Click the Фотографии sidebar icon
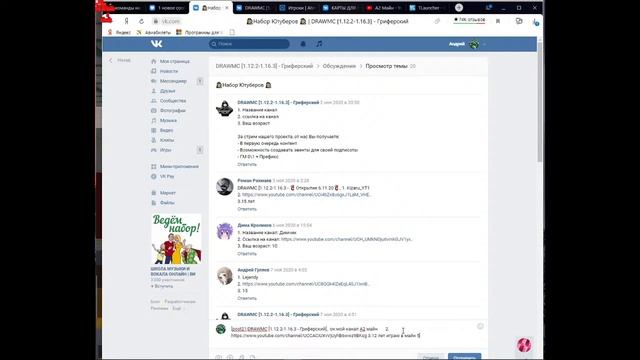This screenshot has height=360, width=640. point(153,110)
